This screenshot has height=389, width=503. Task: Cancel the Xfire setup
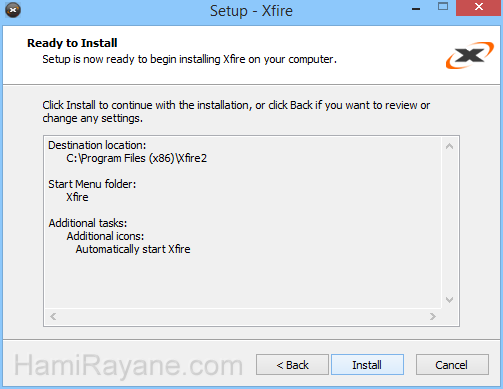click(452, 365)
